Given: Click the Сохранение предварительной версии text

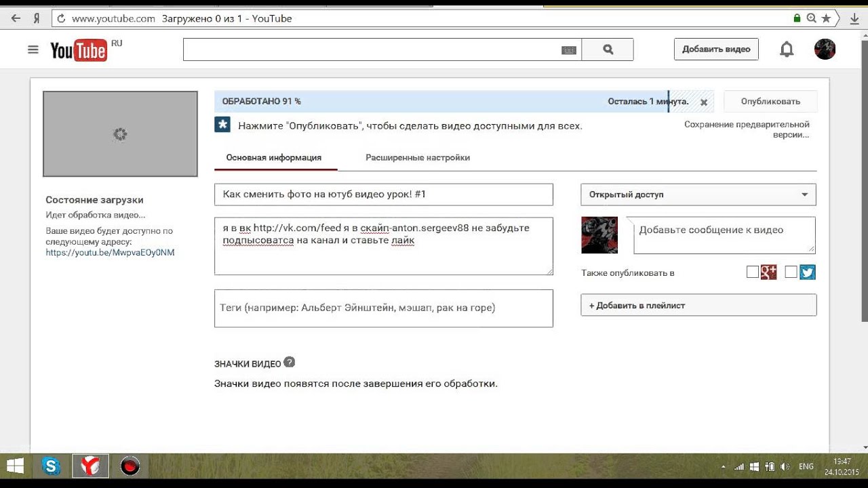Looking at the screenshot, I should pyautogui.click(x=747, y=129).
